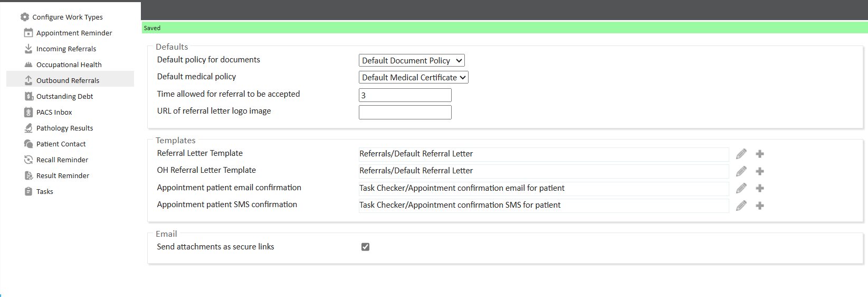
Task: Open the Default Document Policy dropdown
Action: [x=412, y=61]
